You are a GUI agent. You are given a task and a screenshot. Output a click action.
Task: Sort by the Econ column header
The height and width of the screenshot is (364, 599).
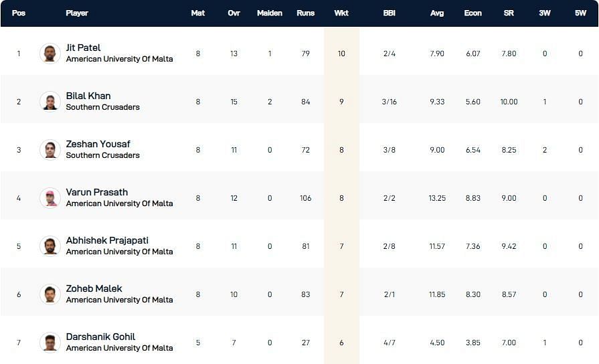pyautogui.click(x=473, y=13)
